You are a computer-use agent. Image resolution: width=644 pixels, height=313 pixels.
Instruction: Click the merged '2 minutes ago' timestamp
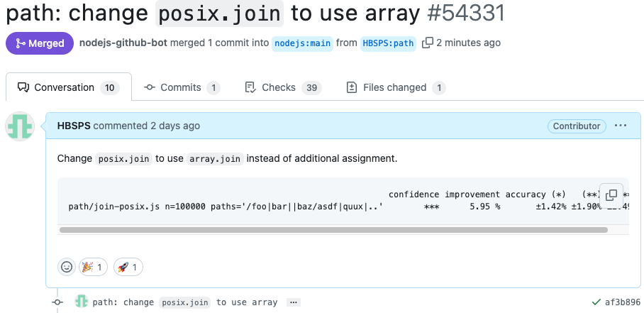(x=468, y=43)
